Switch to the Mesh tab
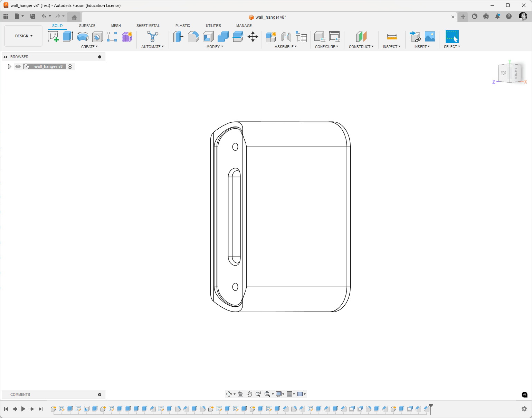This screenshot has height=418, width=532. (116, 26)
